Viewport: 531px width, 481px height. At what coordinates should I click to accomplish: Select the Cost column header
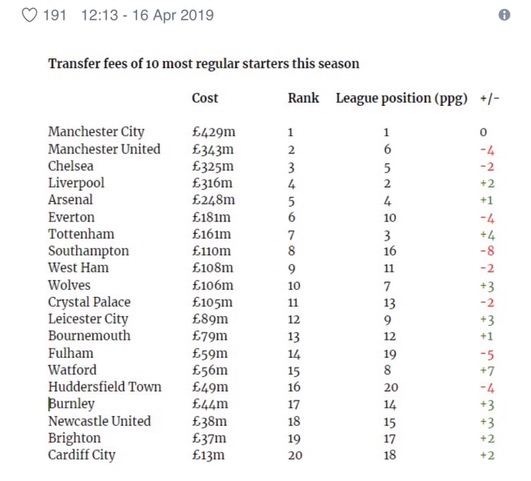tap(205, 98)
